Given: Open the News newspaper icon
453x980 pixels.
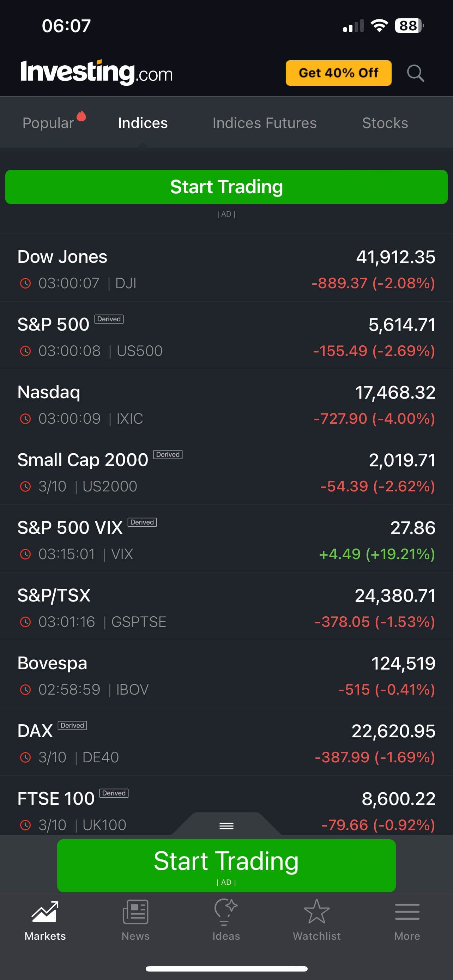Looking at the screenshot, I should [x=135, y=912].
